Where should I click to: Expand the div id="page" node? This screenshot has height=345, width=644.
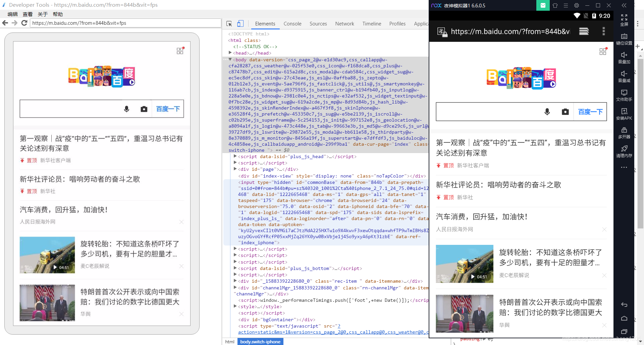click(235, 169)
